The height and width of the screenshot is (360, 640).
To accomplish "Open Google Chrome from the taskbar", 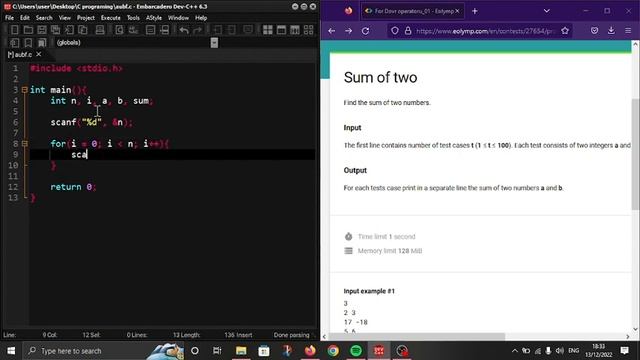I will point(333,351).
